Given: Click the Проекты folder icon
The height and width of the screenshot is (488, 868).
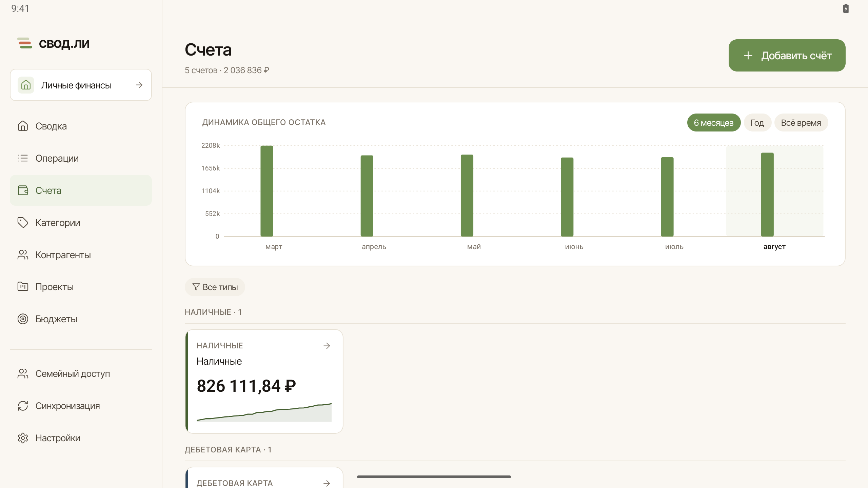Looking at the screenshot, I should click(x=23, y=286).
